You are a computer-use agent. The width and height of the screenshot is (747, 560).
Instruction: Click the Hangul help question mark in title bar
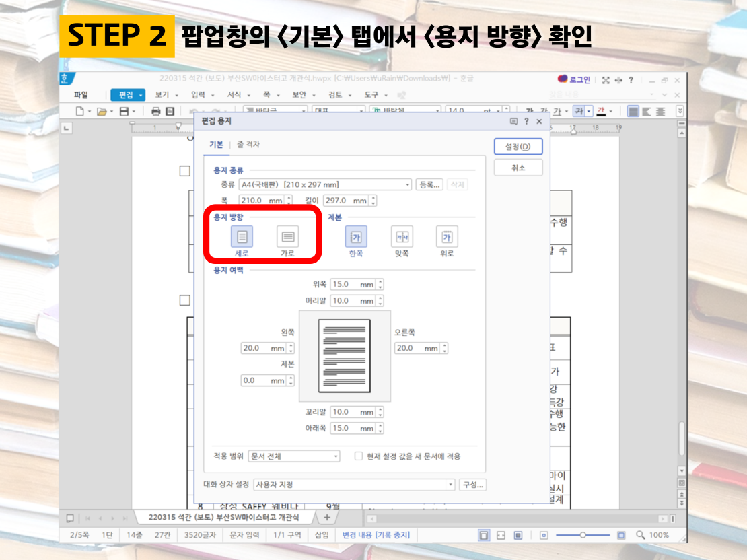pyautogui.click(x=631, y=80)
